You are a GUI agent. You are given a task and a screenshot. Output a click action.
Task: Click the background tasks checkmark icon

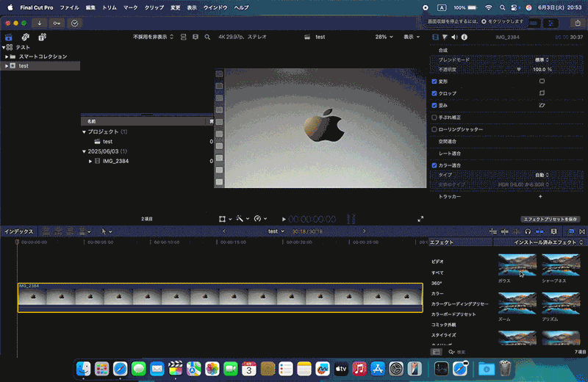(75, 23)
